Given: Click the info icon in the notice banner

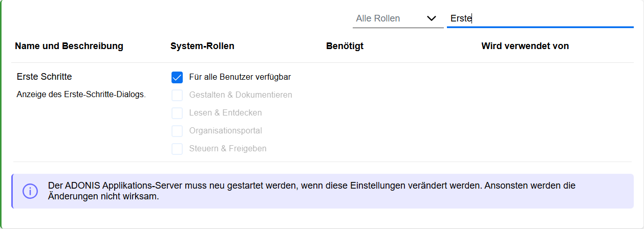Looking at the screenshot, I should click(x=30, y=191).
